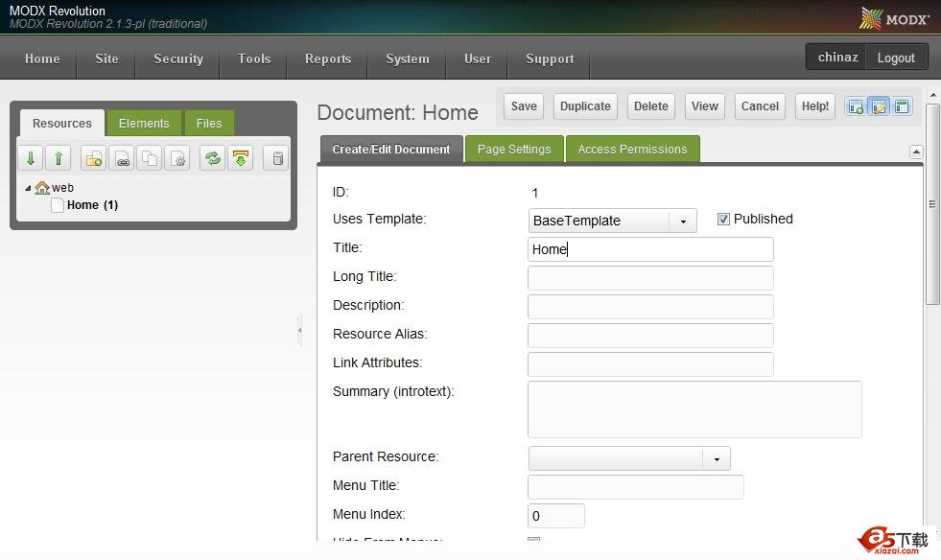Click the Logout button
Screen dimensions: 941x560
tap(896, 58)
